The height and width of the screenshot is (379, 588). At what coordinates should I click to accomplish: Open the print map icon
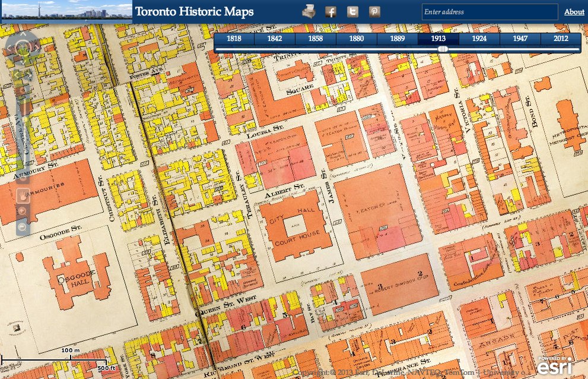pos(309,12)
